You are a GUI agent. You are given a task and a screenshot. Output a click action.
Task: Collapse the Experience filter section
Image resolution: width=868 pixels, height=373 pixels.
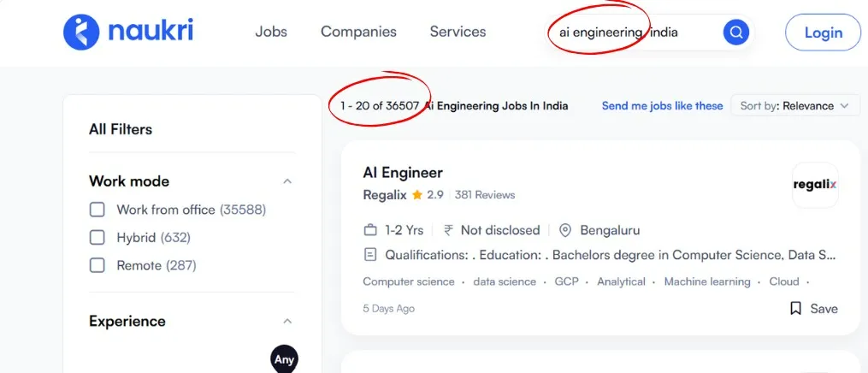coord(287,322)
